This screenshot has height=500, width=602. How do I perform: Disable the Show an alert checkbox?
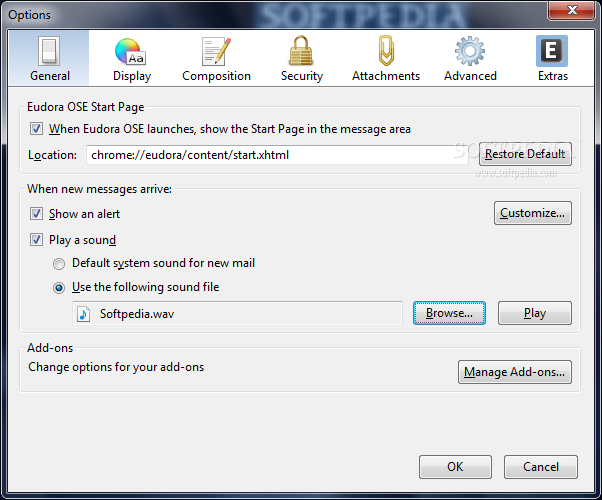click(x=36, y=214)
